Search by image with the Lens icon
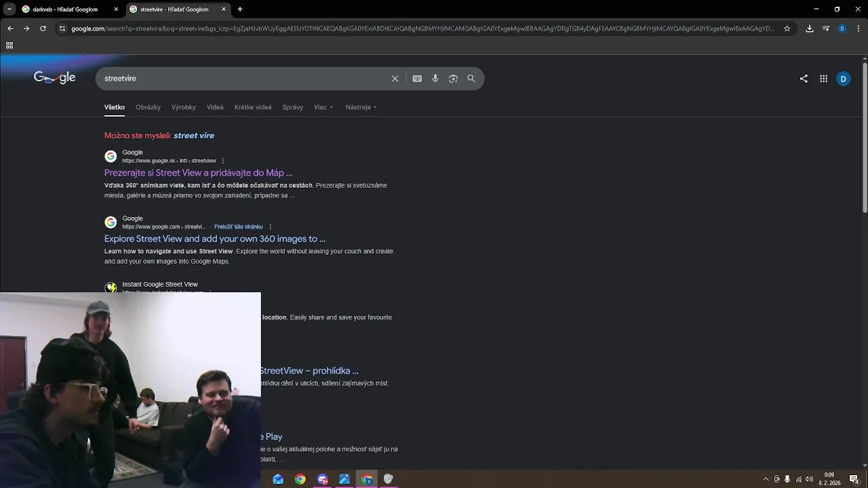 coord(453,79)
